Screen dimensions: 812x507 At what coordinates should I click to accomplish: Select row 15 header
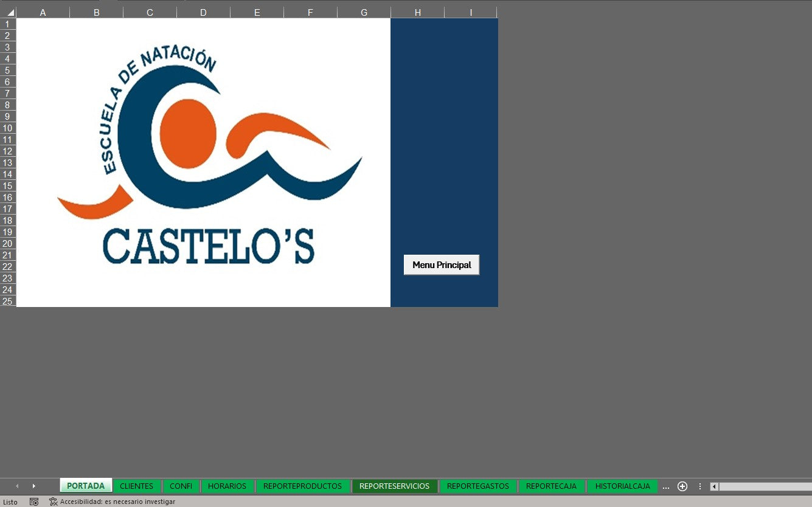tap(8, 186)
